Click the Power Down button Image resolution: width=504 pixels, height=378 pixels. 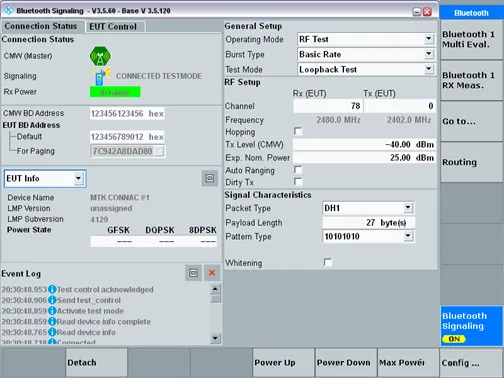click(346, 363)
